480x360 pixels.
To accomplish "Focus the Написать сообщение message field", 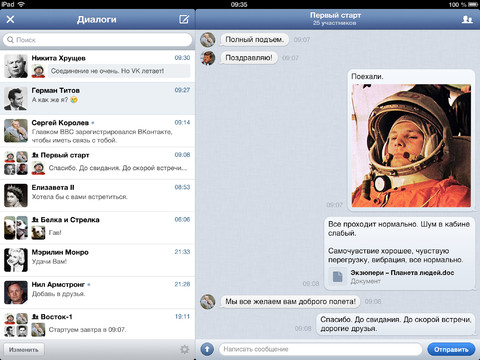I will pos(320,349).
